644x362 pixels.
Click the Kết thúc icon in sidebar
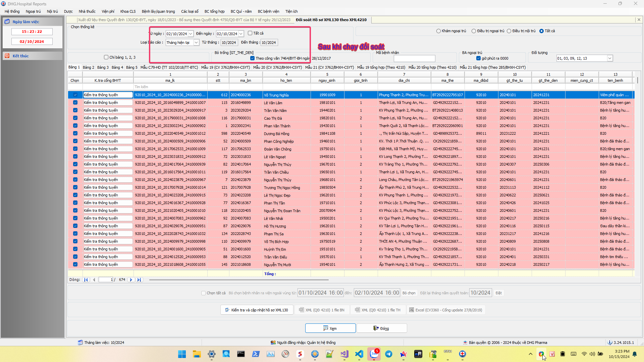coord(7,56)
